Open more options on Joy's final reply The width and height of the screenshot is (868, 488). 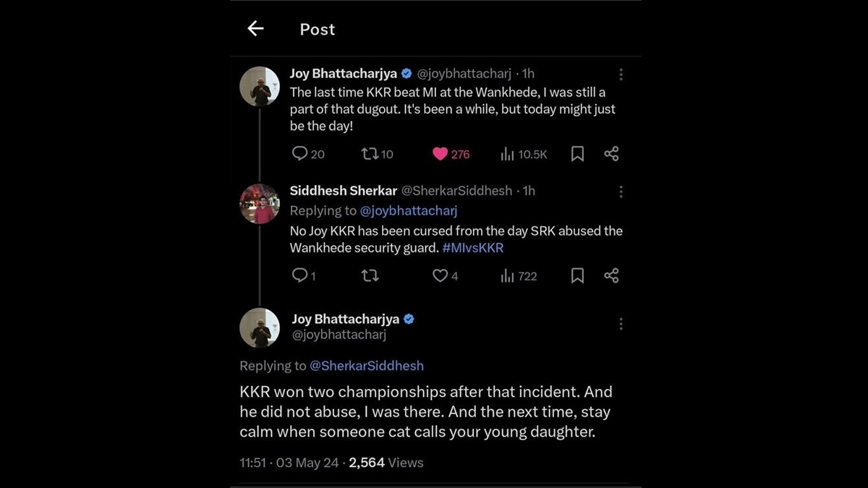point(621,324)
